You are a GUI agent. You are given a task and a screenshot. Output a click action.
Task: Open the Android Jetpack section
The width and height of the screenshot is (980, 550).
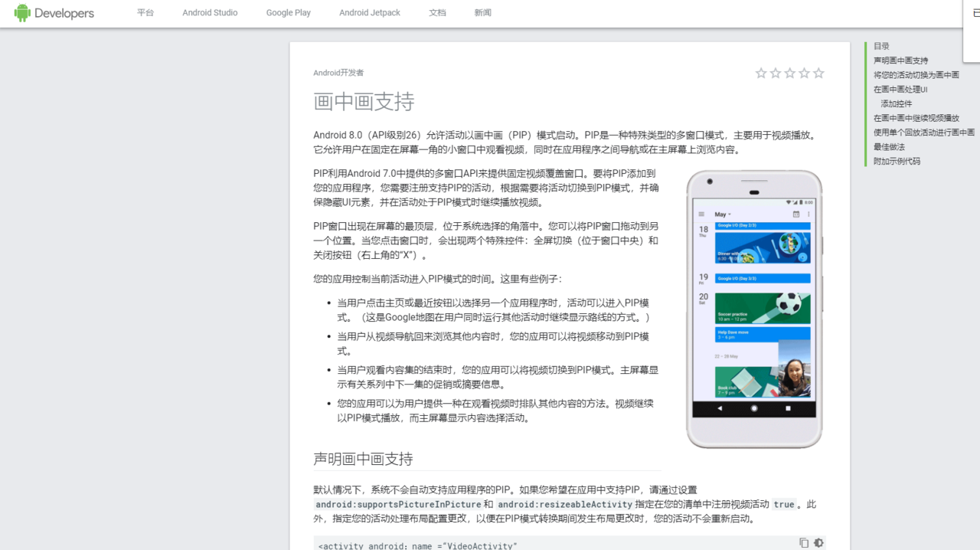370,12
